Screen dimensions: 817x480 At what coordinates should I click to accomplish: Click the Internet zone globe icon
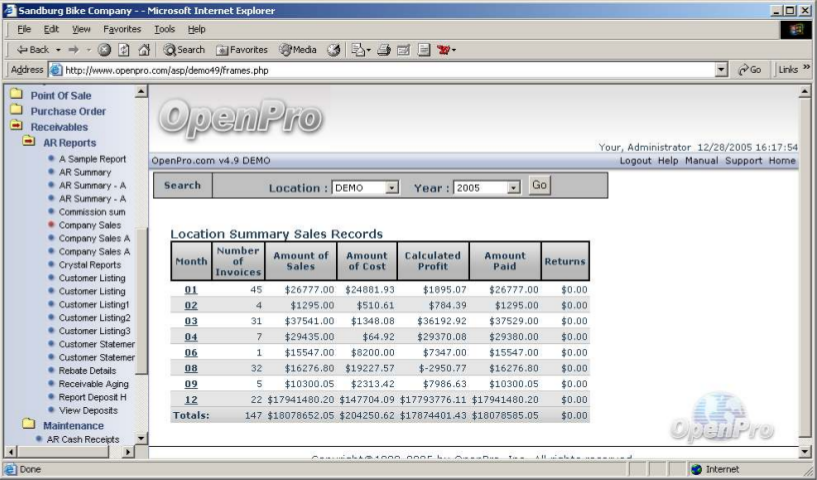coord(696,469)
